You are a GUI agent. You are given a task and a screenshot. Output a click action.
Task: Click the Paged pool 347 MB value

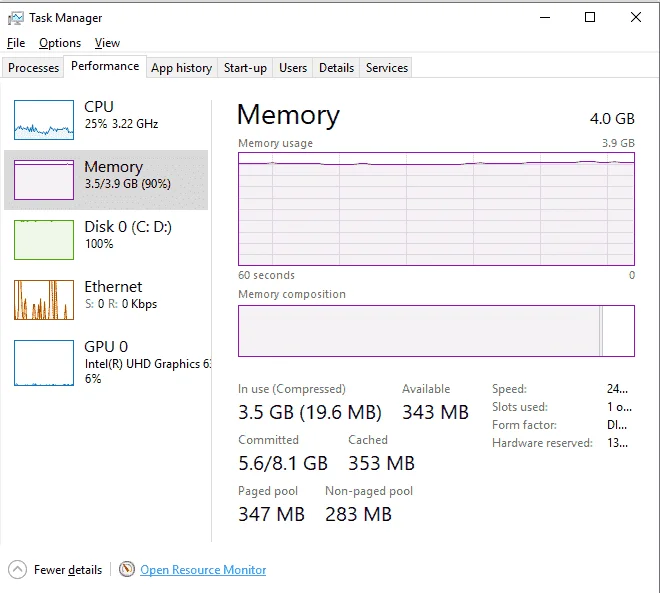271,514
